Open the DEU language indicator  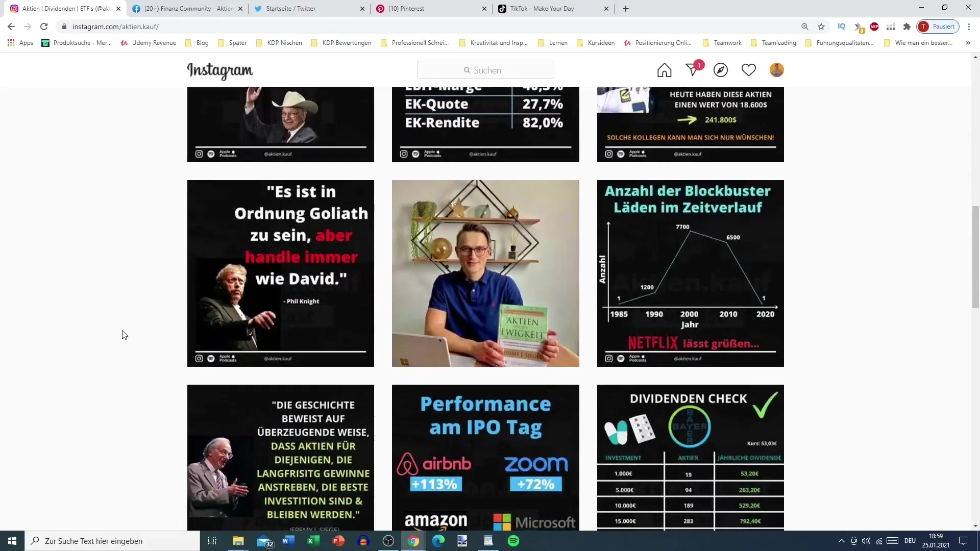910,541
